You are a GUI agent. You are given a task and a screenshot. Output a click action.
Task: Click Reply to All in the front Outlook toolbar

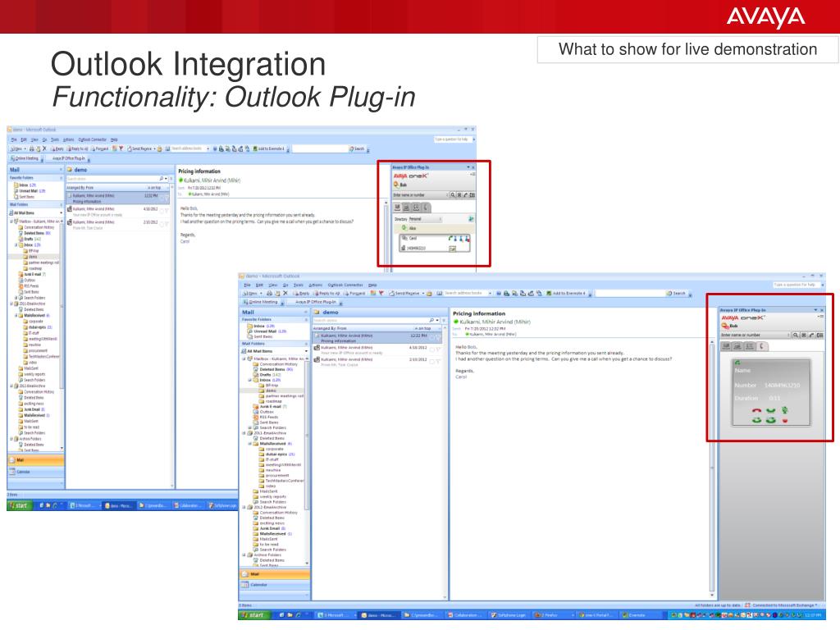pyautogui.click(x=327, y=294)
